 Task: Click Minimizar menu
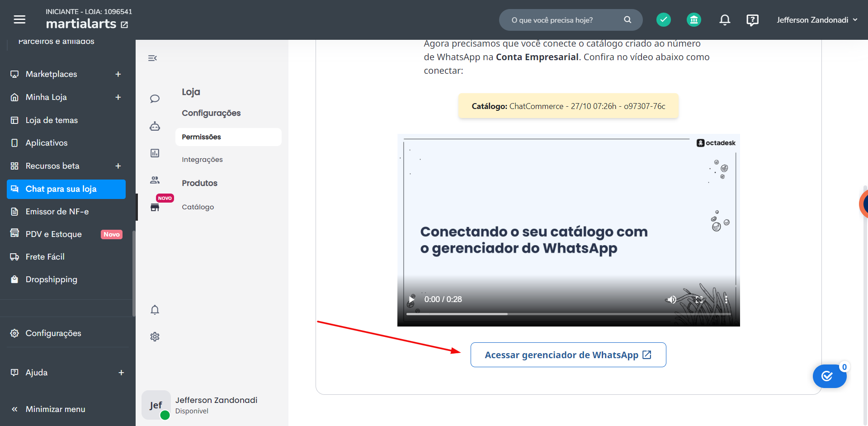pyautogui.click(x=48, y=409)
